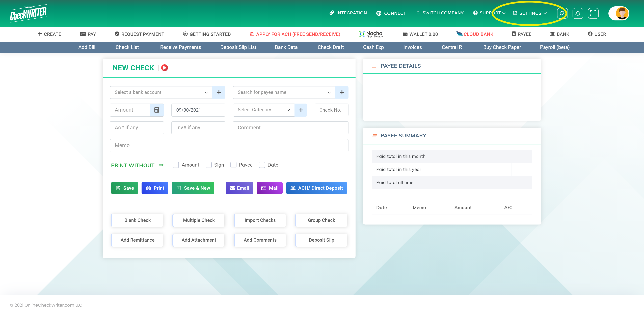Add a new category with plus icon
Viewport: 644px width, 315px height.
pyautogui.click(x=301, y=110)
